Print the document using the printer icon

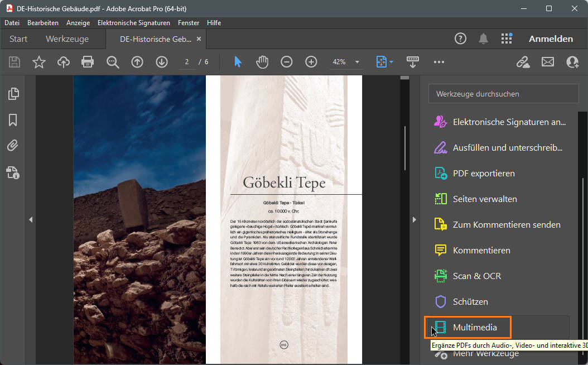[x=88, y=62]
